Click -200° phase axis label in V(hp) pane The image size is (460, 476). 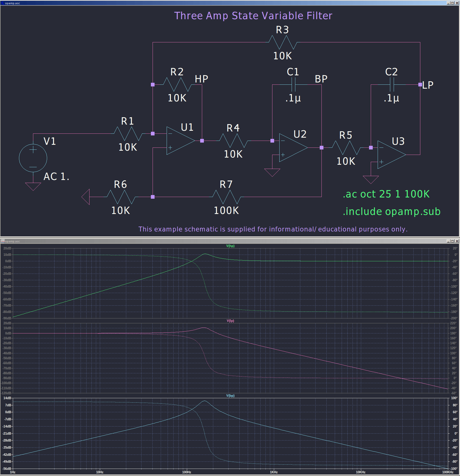454,318
